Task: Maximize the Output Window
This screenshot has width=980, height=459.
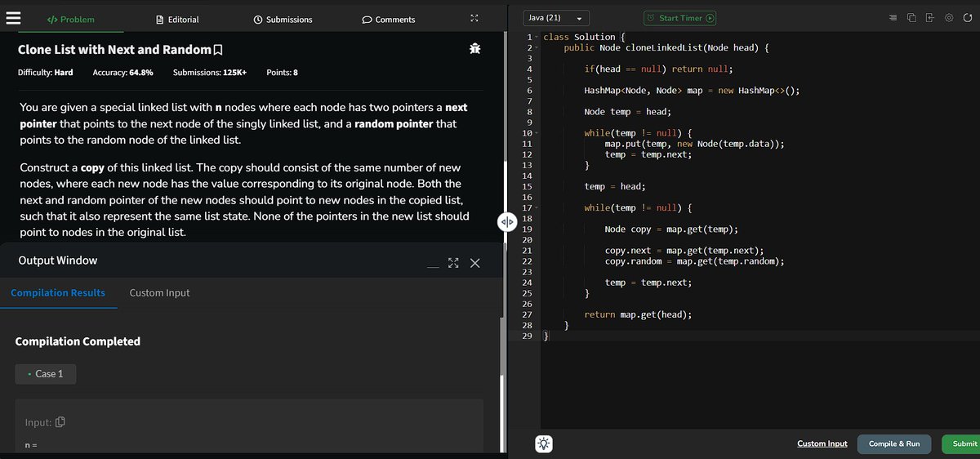Action: (x=454, y=263)
